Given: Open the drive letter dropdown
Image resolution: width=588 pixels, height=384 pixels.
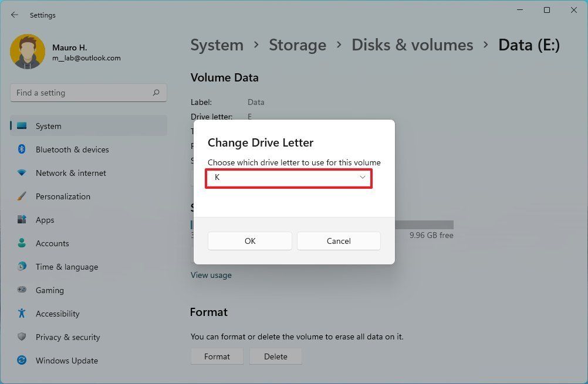Looking at the screenshot, I should [289, 178].
